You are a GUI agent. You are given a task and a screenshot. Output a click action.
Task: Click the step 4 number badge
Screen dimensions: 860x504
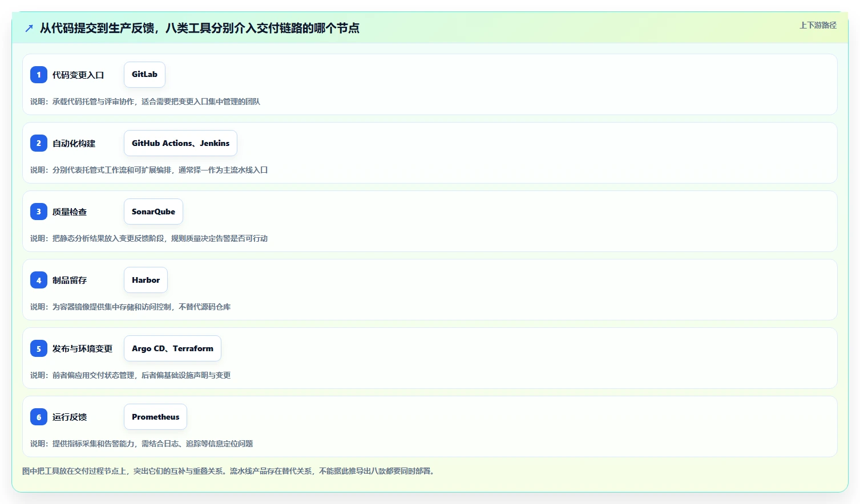[39, 280]
